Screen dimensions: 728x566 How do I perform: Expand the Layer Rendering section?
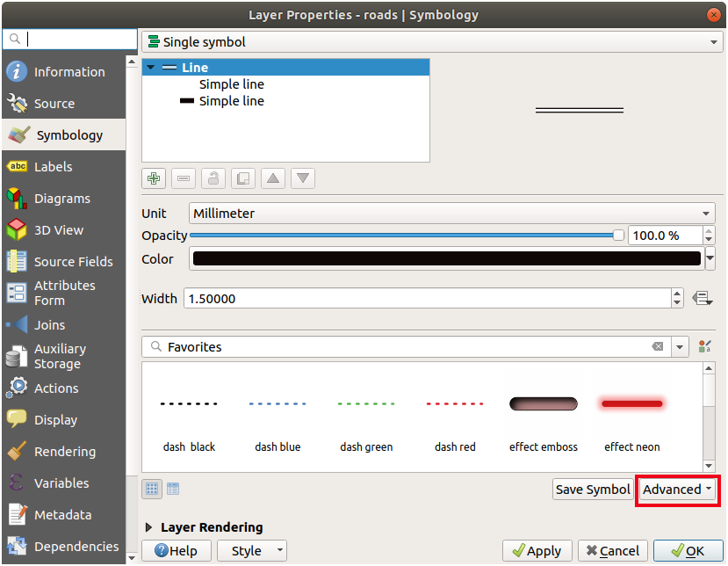(149, 527)
